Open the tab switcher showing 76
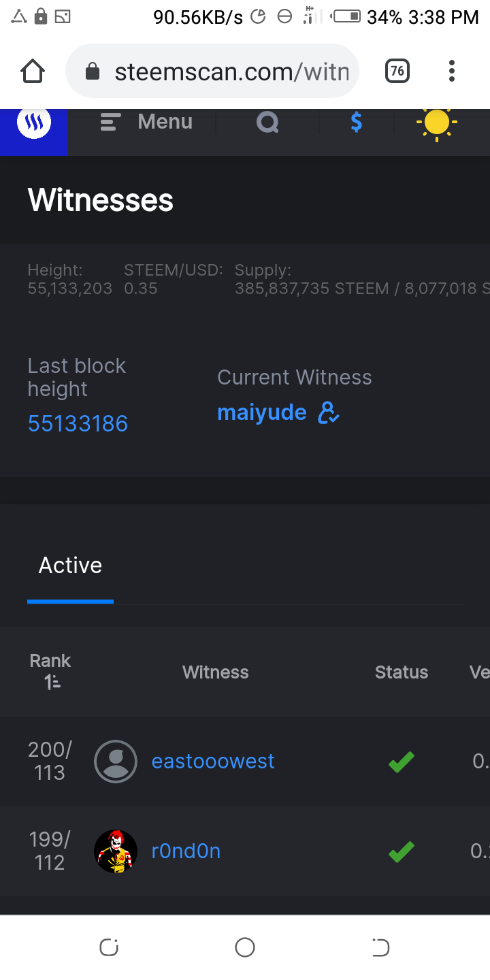Viewport: 490px width, 980px height. click(x=397, y=71)
